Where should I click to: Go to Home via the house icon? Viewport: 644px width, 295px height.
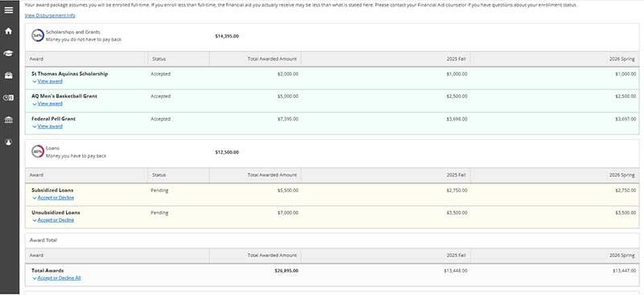pos(9,31)
